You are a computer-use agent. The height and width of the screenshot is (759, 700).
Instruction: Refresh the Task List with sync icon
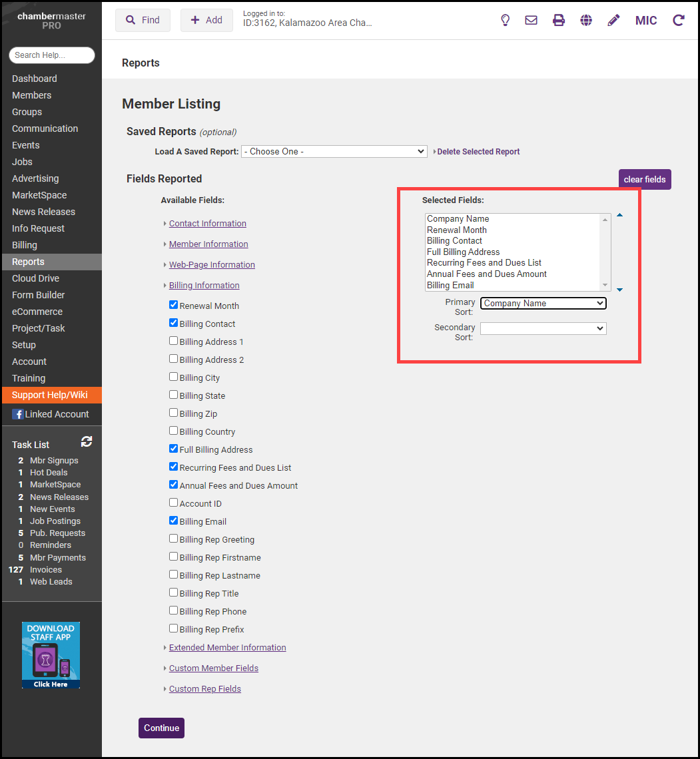pos(87,441)
